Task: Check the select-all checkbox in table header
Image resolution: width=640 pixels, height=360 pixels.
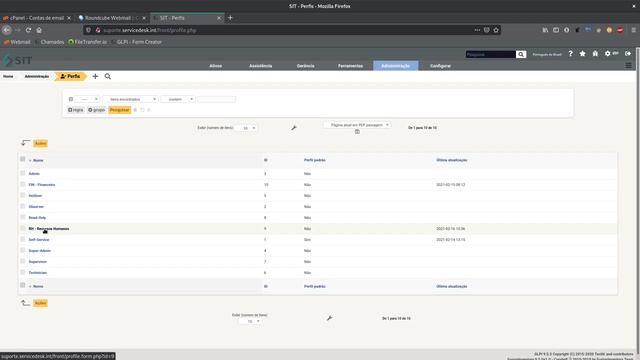Action: tap(22, 159)
